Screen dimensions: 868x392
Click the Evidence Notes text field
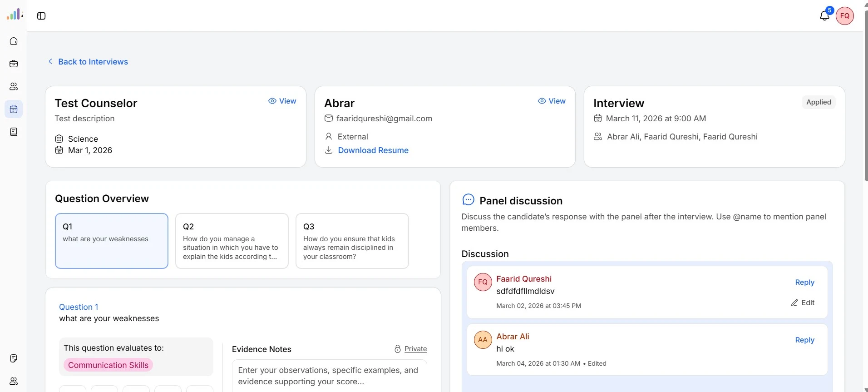pyautogui.click(x=329, y=376)
